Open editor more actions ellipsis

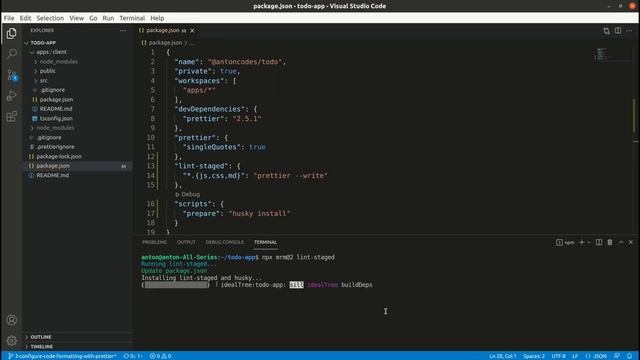pyautogui.click(x=629, y=31)
